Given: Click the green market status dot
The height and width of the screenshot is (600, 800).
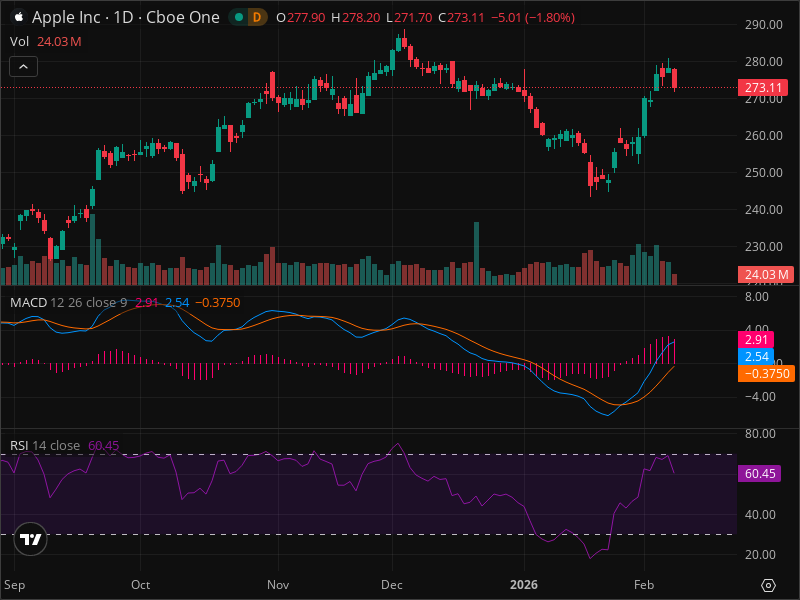Looking at the screenshot, I should 238,17.
